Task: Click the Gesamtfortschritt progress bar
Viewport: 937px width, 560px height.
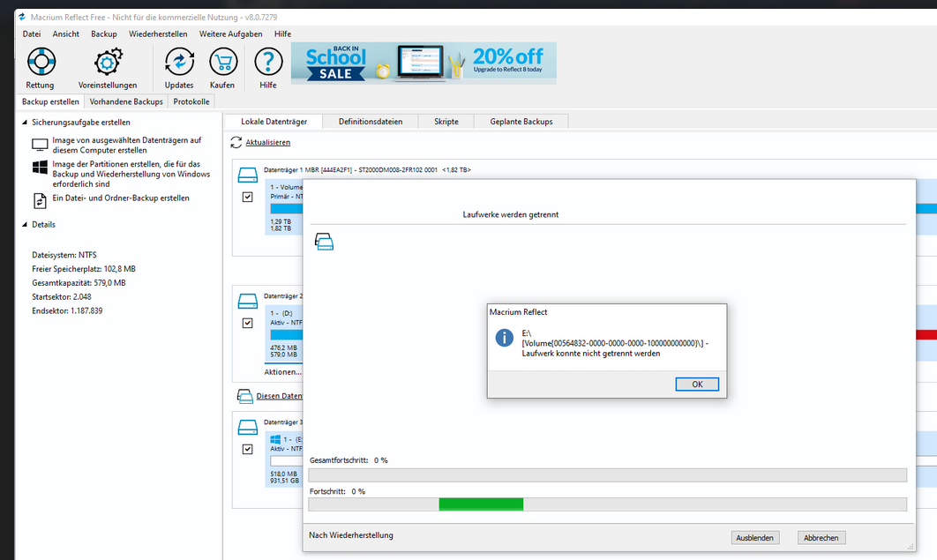Action: pyautogui.click(x=607, y=475)
